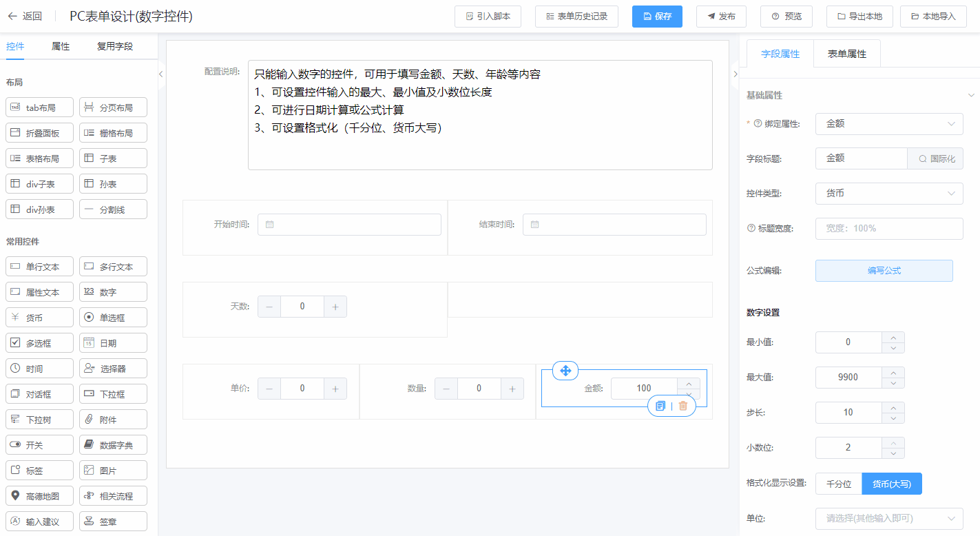This screenshot has width=980, height=536.
Task: Select the 数据字典 control
Action: click(x=113, y=445)
